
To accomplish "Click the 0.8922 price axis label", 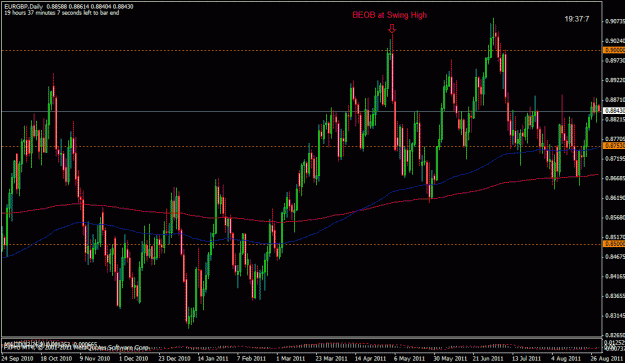I will point(614,80).
